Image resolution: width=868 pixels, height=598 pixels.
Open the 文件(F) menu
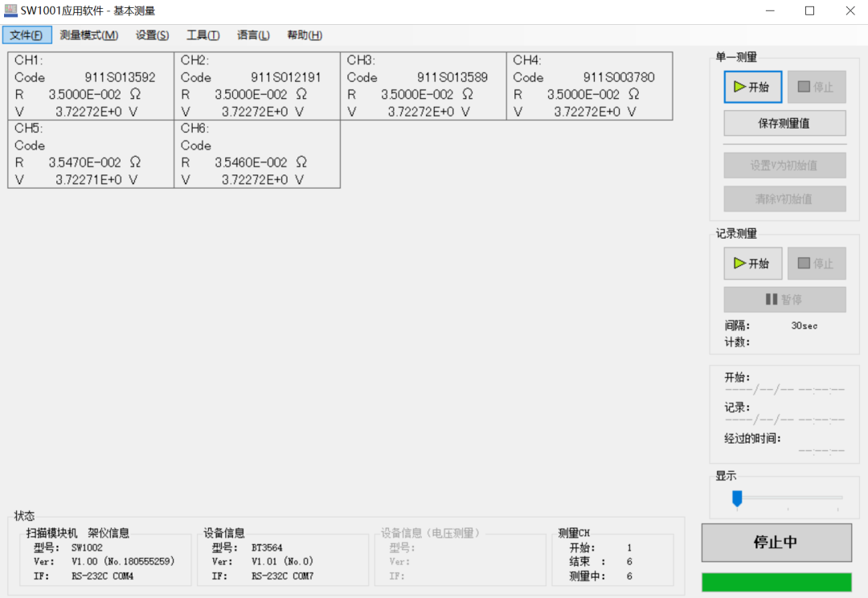click(27, 35)
